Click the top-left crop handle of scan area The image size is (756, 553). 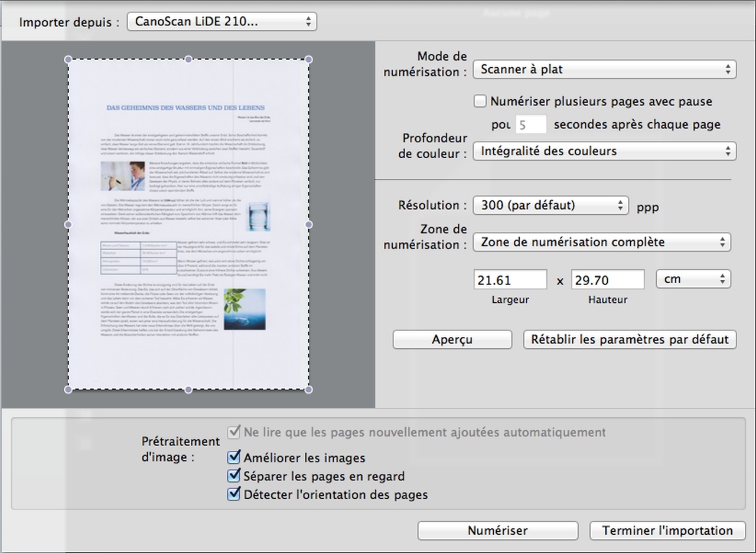pyautogui.click(x=68, y=60)
